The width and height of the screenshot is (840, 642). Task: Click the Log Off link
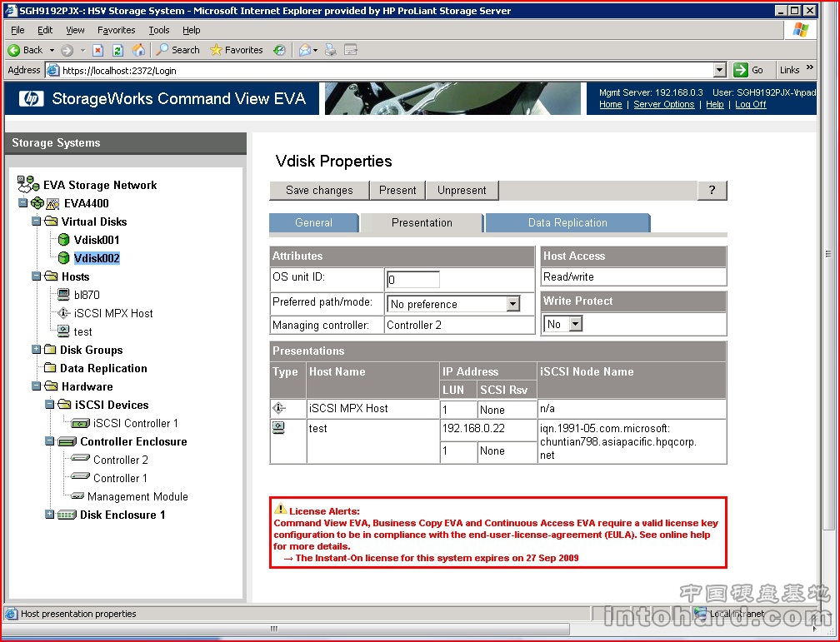[750, 104]
